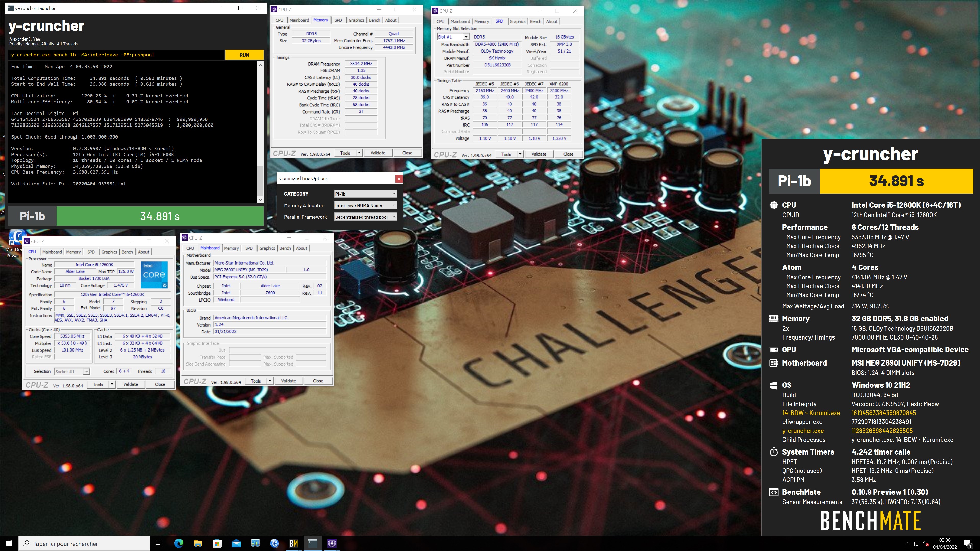Click the Windows Start button
Screen dimensions: 980x551
9,543
